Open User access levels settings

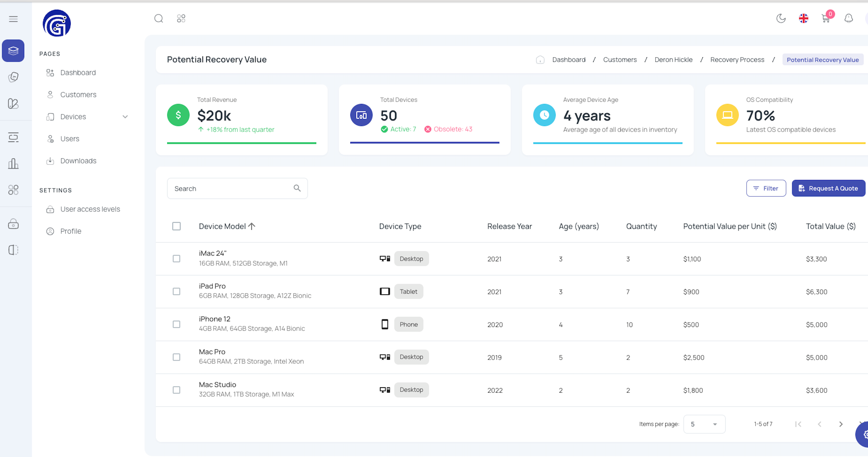[x=90, y=209]
